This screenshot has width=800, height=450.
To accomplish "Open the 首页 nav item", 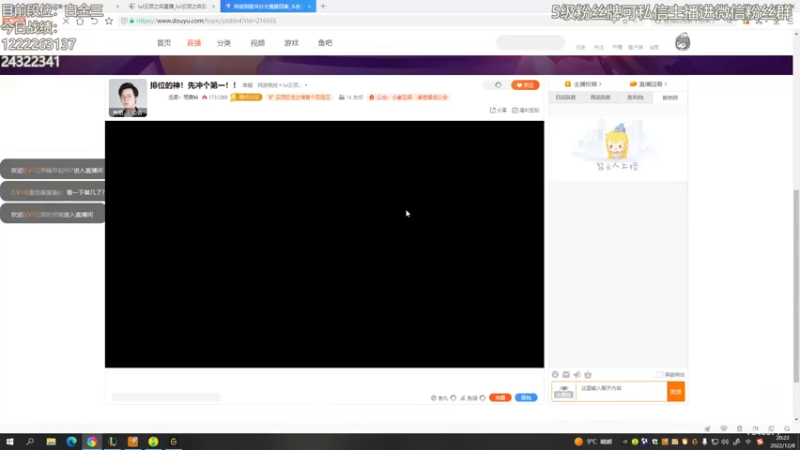I will pyautogui.click(x=164, y=43).
